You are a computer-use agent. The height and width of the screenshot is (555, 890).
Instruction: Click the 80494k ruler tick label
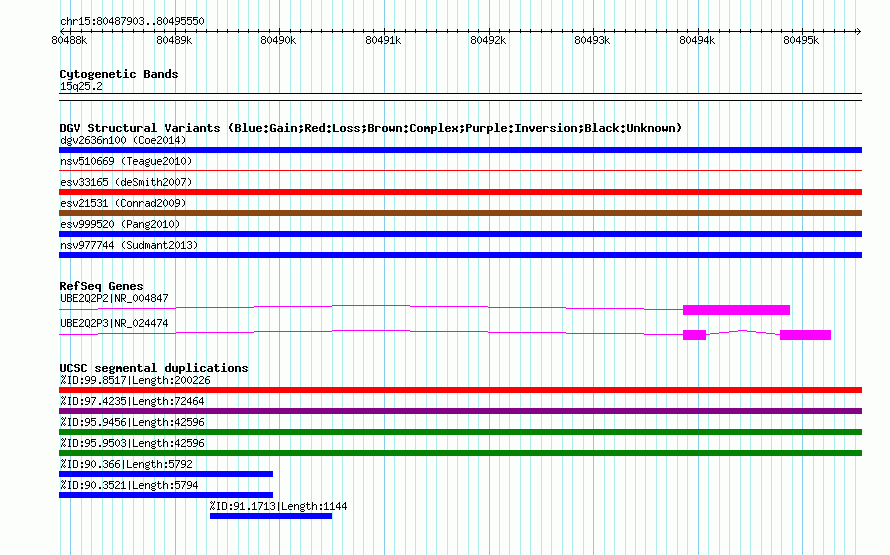coord(697,40)
